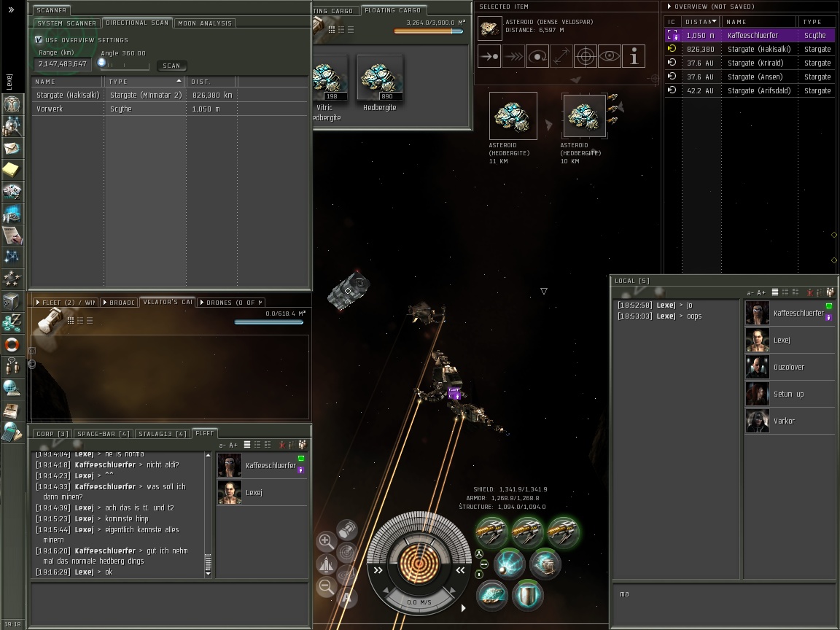Expand HUD left side with >> arrows
Viewport: 840px width, 630px height.
pos(378,570)
